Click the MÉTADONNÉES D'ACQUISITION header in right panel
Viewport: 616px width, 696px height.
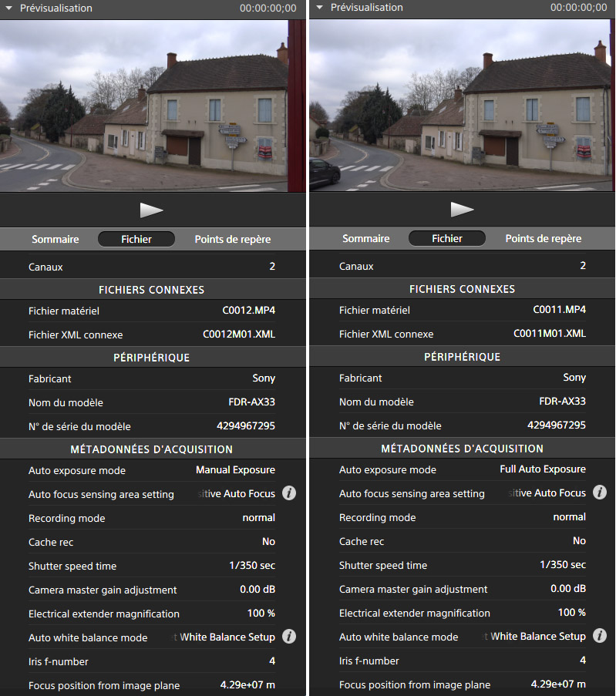[462, 448]
